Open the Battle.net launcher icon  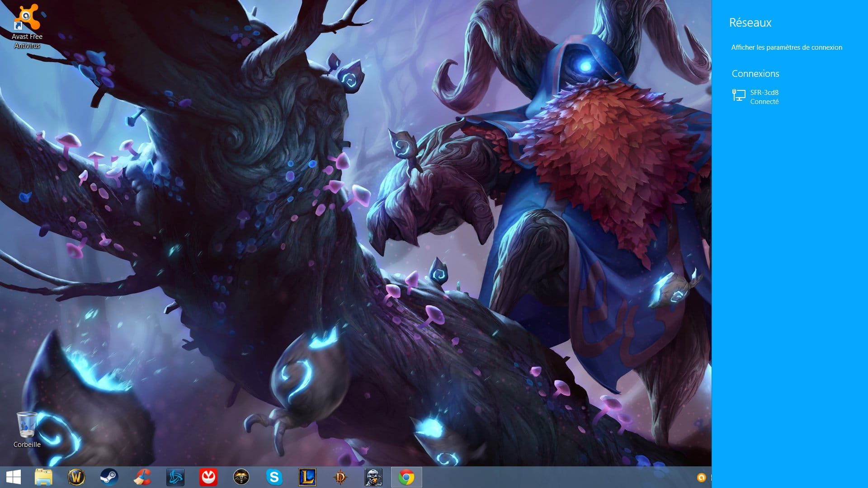pyautogui.click(x=175, y=477)
